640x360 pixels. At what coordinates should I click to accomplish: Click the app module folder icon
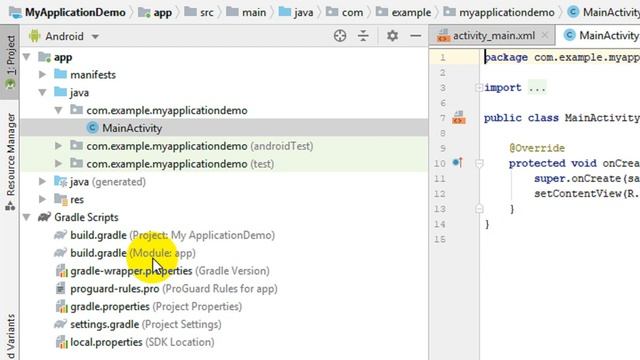click(x=44, y=57)
